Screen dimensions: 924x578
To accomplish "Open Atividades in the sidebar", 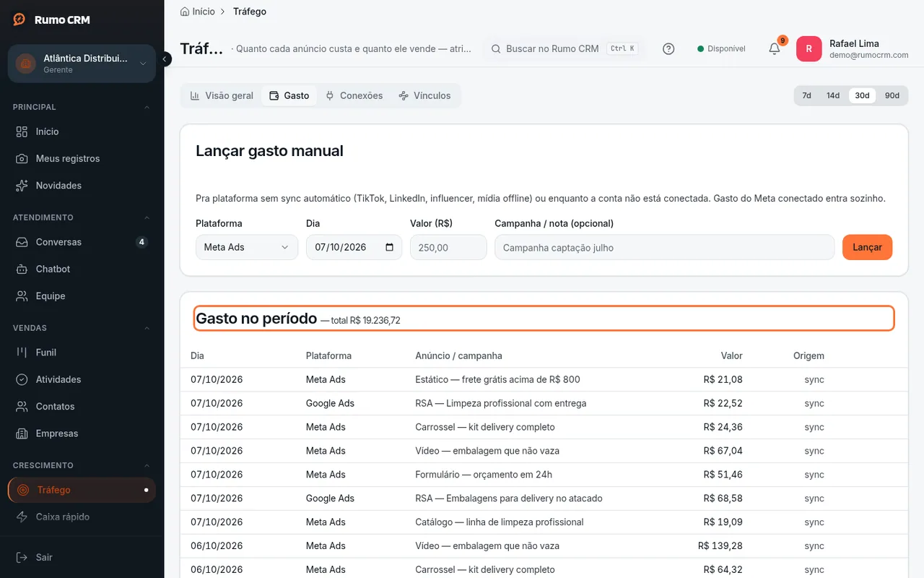I will coord(82,379).
